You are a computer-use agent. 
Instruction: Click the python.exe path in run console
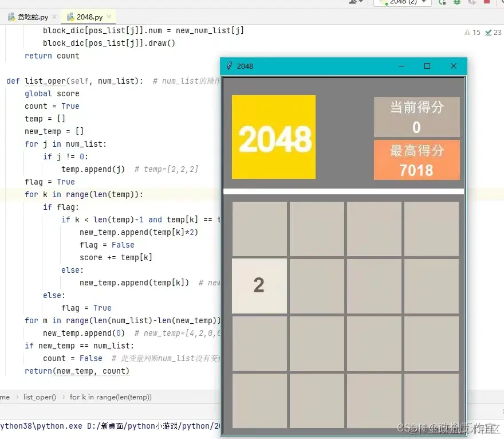(x=41, y=426)
